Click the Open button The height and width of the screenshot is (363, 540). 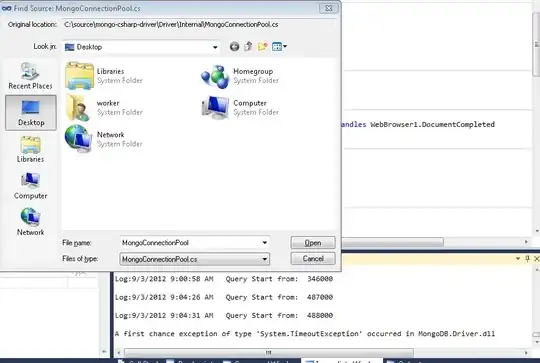(x=313, y=243)
